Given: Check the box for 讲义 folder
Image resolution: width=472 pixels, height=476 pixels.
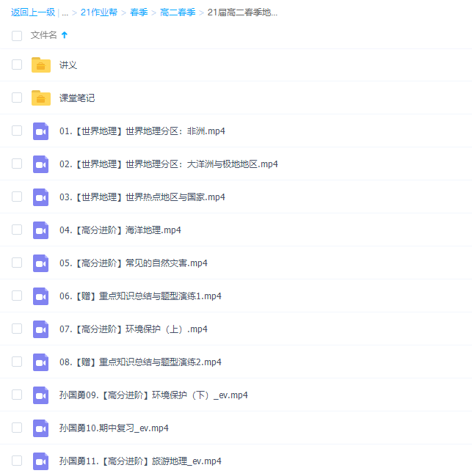Looking at the screenshot, I should tap(17, 65).
